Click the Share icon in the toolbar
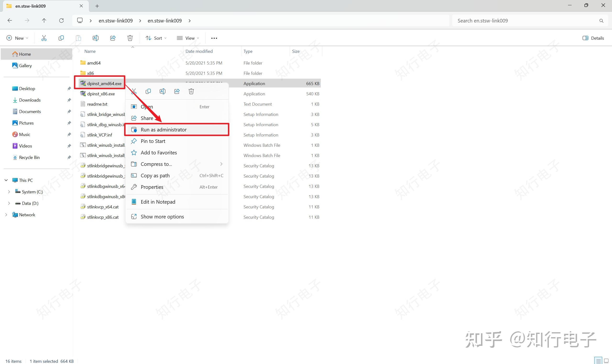612x364 pixels. pos(113,38)
